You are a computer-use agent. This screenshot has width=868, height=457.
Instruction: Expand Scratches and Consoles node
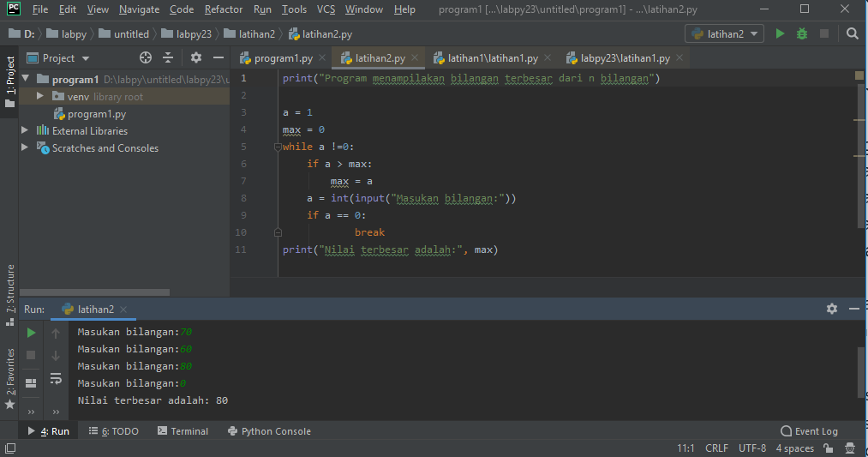pos(25,147)
